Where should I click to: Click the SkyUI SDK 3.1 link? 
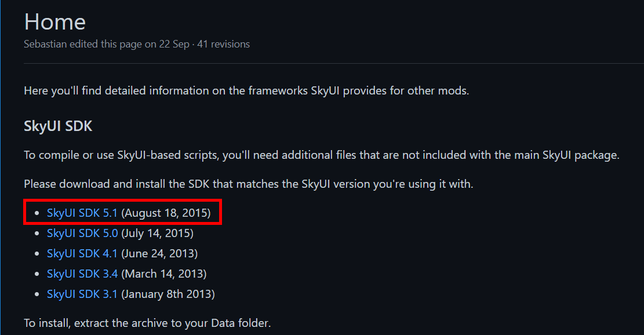(82, 294)
